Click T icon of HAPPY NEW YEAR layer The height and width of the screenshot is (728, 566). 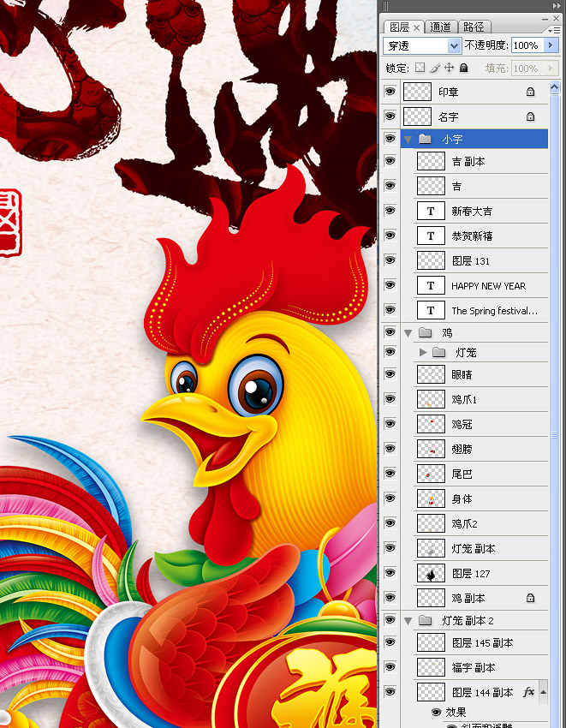pyautogui.click(x=431, y=285)
